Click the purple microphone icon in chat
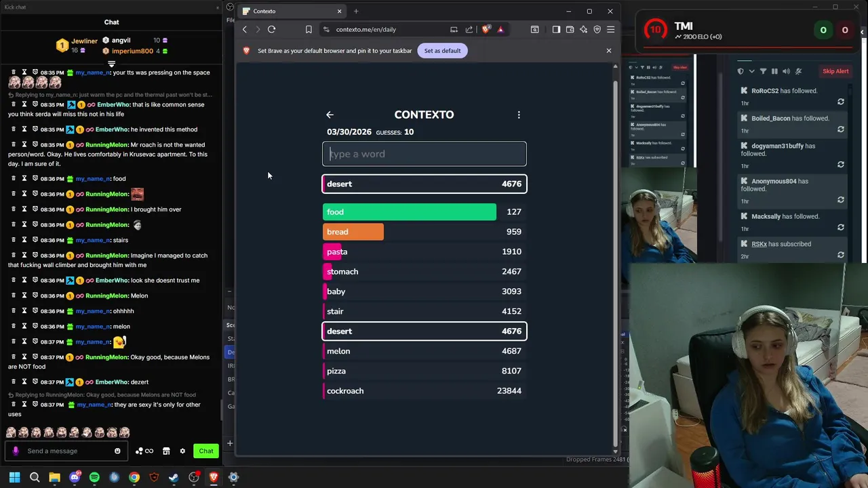The height and width of the screenshot is (488, 868). tap(16, 451)
